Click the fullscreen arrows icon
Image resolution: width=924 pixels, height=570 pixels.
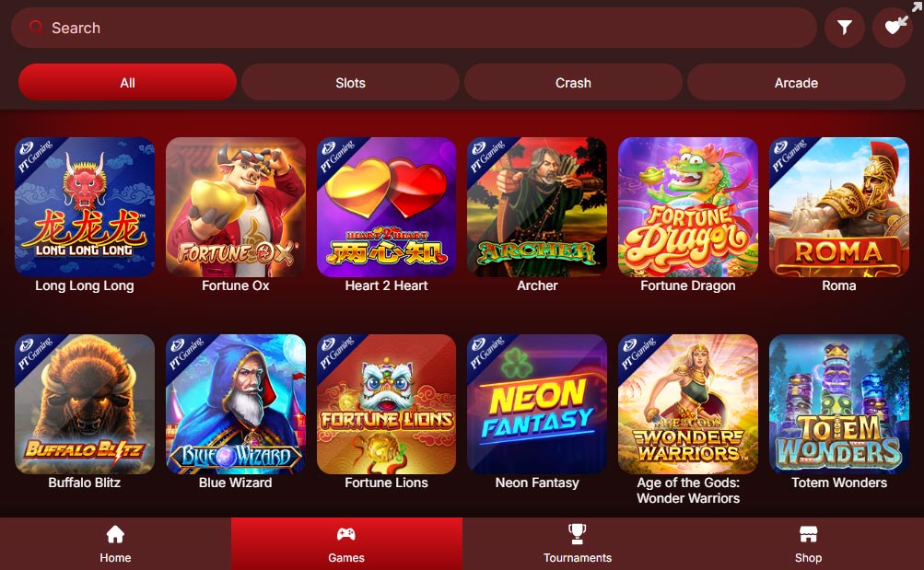[x=917, y=6]
